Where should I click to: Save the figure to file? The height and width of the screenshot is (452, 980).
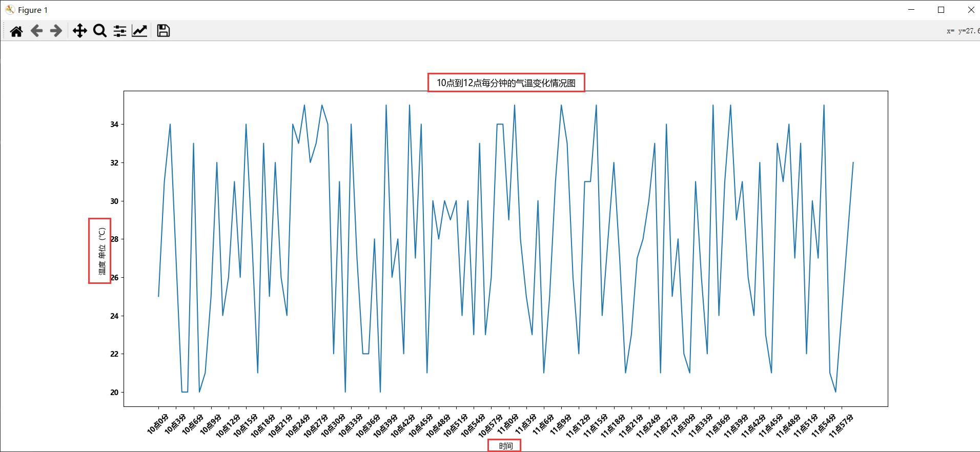pos(164,31)
